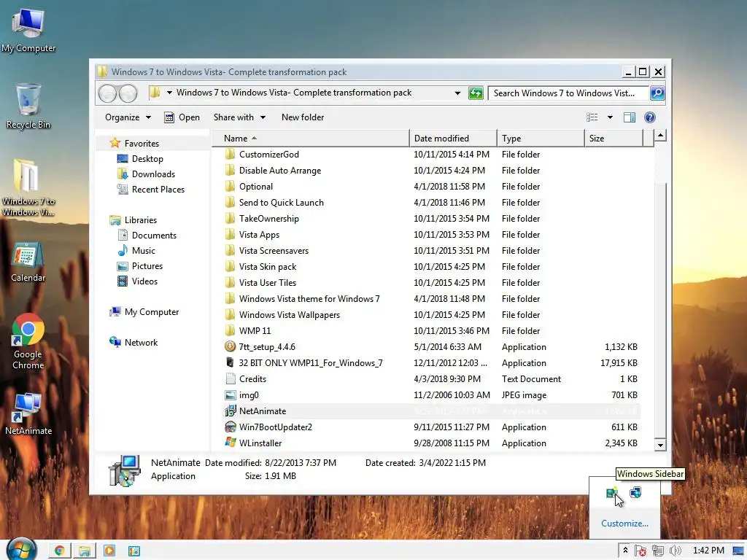Click the address path root arrow before folder name

pyautogui.click(x=169, y=93)
